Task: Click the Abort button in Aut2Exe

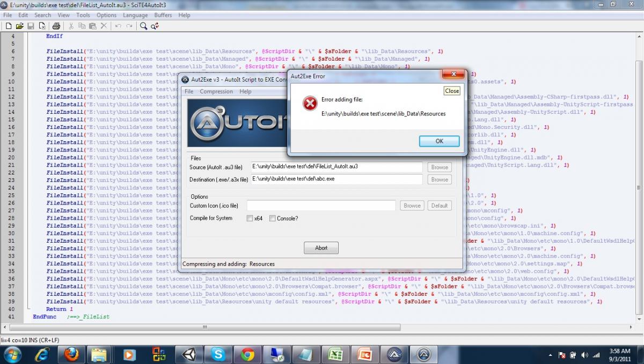Action: click(321, 247)
